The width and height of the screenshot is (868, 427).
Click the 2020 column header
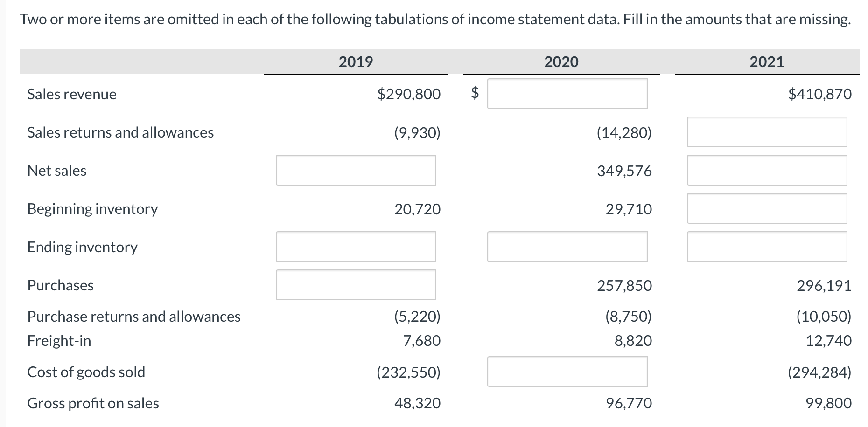click(x=561, y=62)
